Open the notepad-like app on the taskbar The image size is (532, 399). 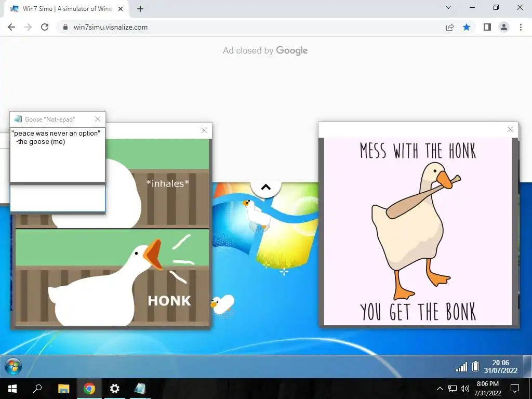(140, 389)
